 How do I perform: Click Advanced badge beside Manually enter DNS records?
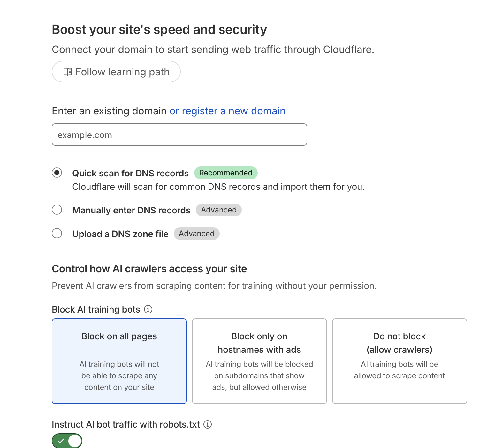pyautogui.click(x=218, y=210)
